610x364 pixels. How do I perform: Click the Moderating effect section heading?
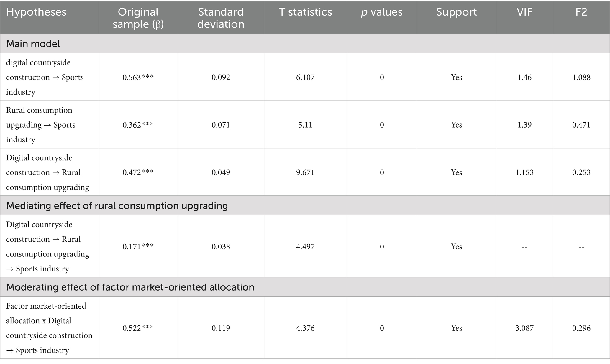(130, 287)
